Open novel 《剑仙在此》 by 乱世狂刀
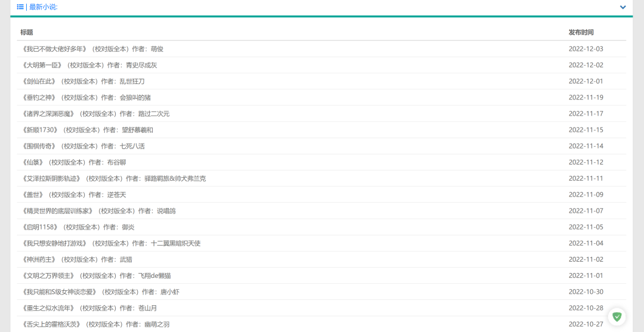The width and height of the screenshot is (644, 332). tap(82, 81)
